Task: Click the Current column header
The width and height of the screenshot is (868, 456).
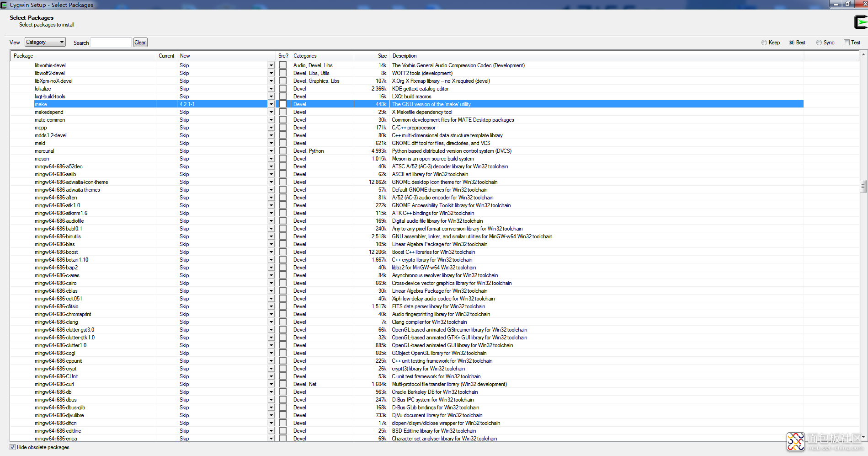Action: click(x=166, y=56)
